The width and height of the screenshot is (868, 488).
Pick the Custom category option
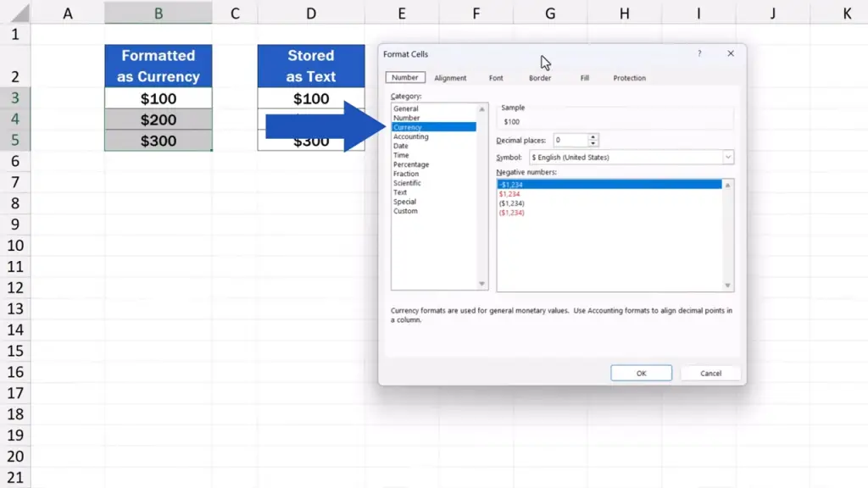click(x=405, y=211)
